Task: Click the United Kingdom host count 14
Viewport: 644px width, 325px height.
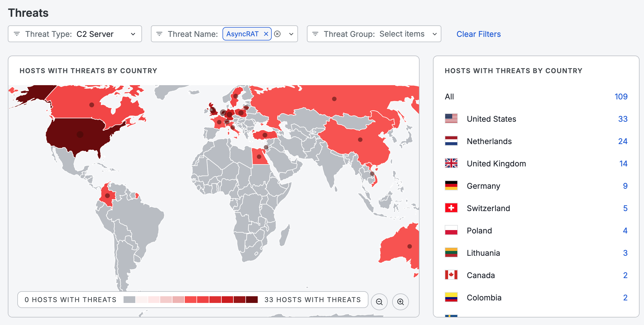Action: 623,164
